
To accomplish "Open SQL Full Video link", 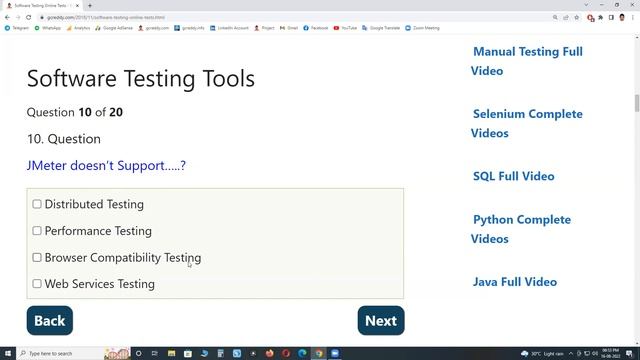I will point(513,176).
